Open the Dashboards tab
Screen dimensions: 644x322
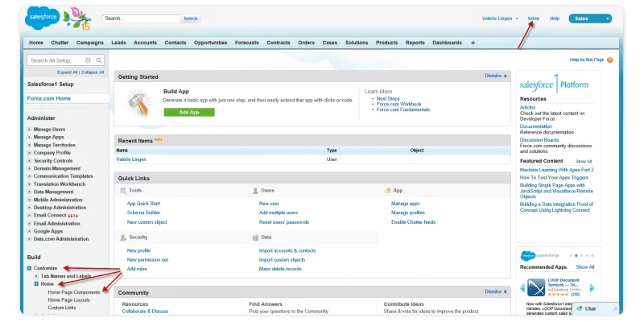point(447,43)
